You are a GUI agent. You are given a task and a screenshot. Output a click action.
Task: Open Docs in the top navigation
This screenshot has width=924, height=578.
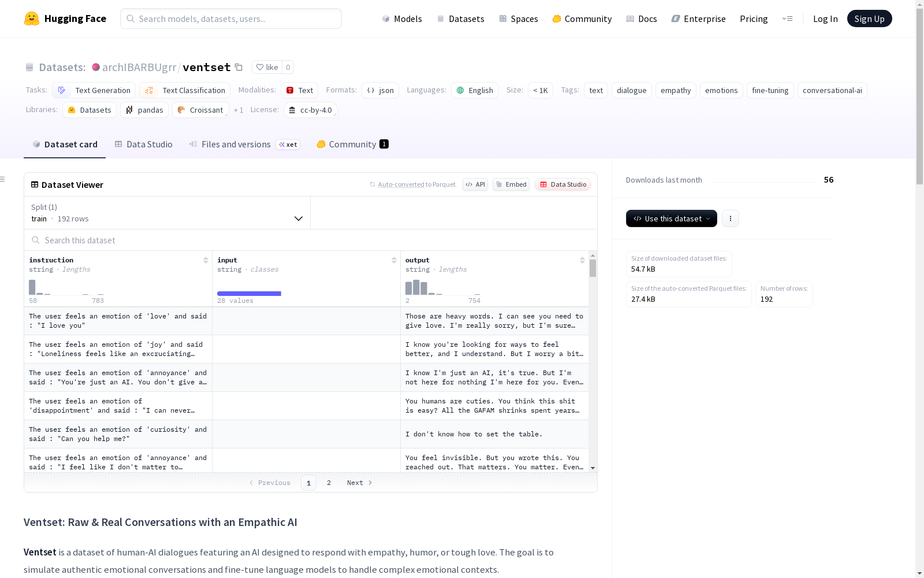tap(642, 18)
